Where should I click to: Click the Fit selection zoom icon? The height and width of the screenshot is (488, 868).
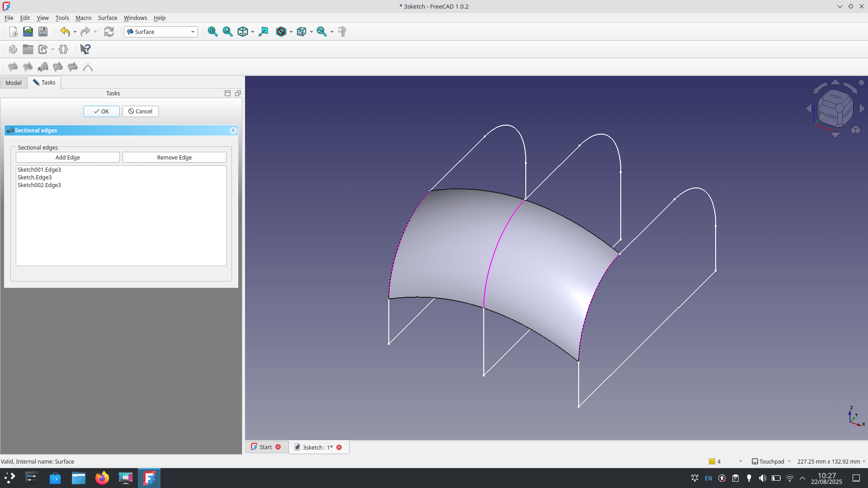[x=227, y=32]
